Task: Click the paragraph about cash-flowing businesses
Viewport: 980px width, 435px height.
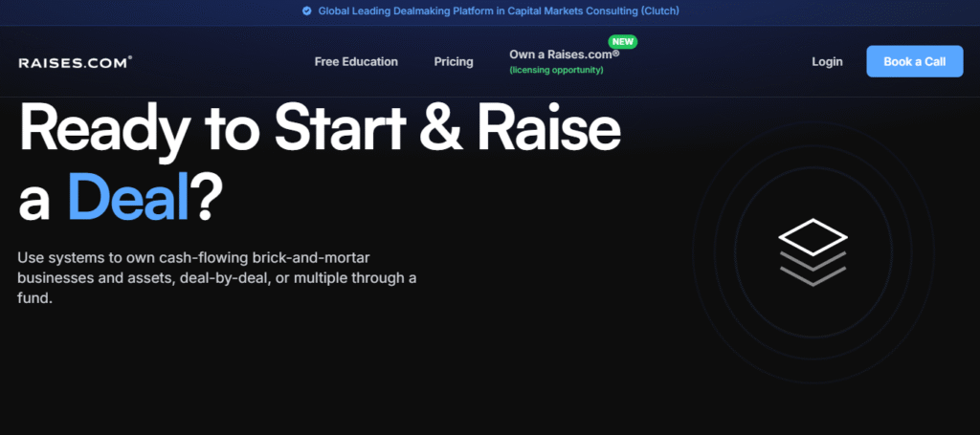Action: point(217,277)
